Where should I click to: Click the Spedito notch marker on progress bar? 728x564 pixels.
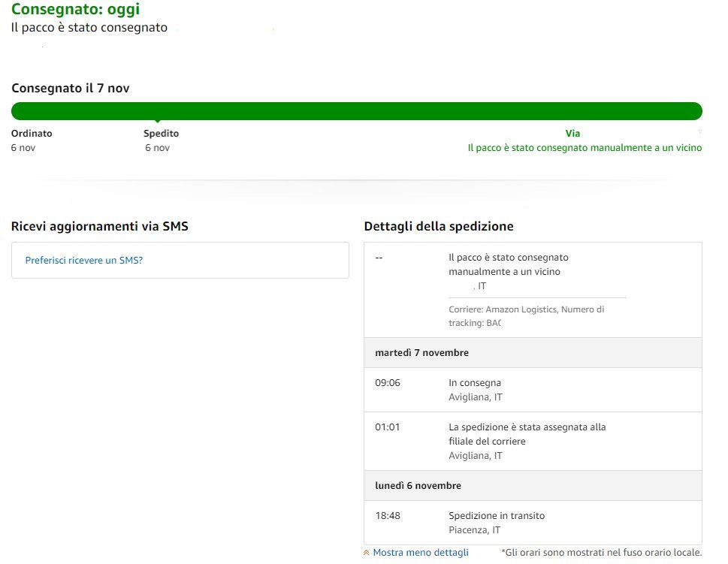157,121
